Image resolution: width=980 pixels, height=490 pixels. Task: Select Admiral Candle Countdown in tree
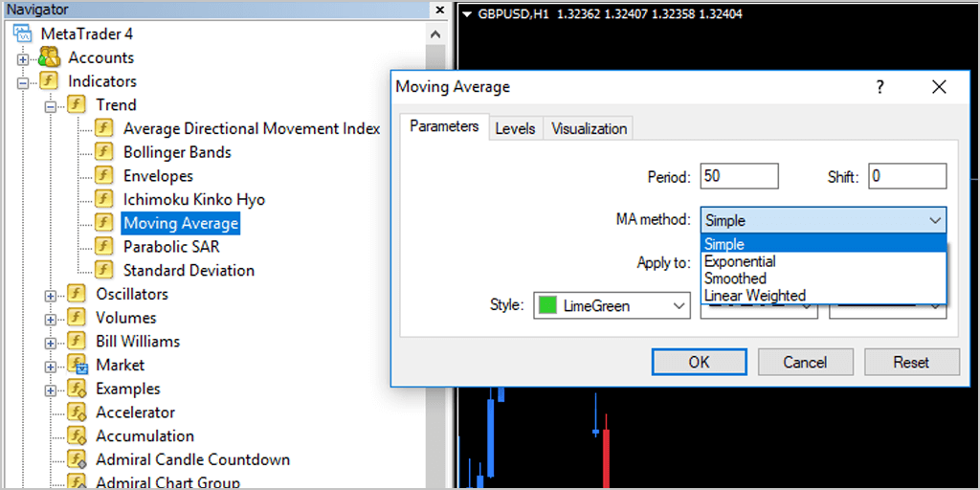pyautogui.click(x=192, y=460)
